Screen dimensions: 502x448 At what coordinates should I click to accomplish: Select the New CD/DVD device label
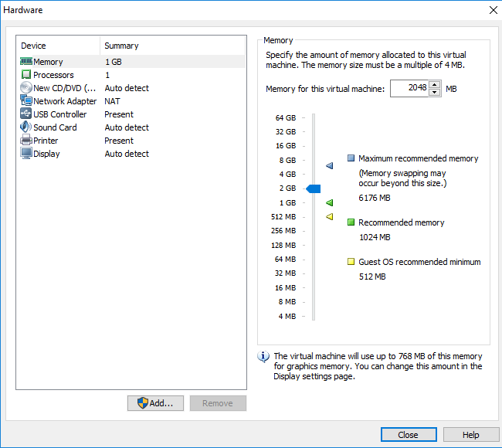64,88
